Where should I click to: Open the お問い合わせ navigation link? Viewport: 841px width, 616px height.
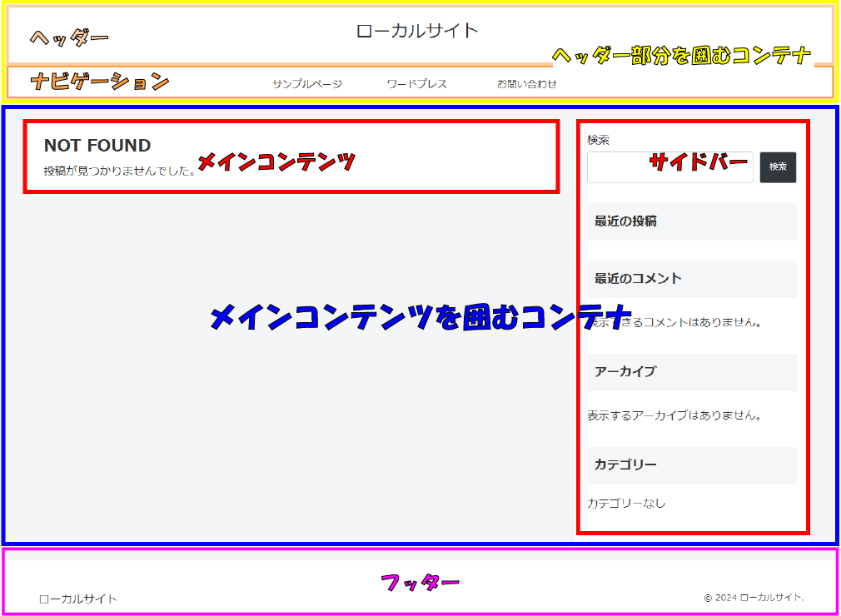(527, 84)
